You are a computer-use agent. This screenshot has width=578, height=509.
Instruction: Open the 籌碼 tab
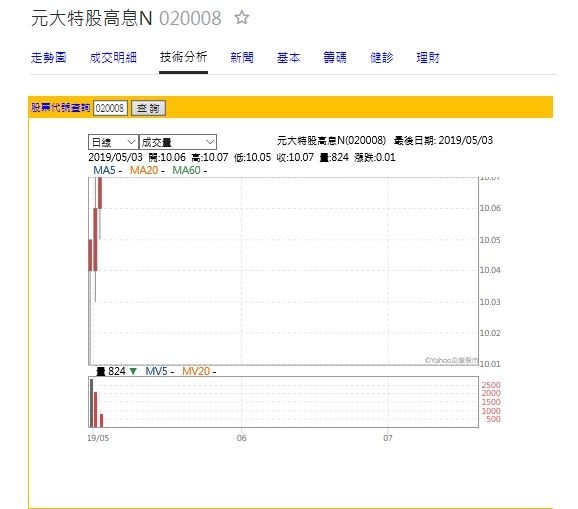point(335,57)
